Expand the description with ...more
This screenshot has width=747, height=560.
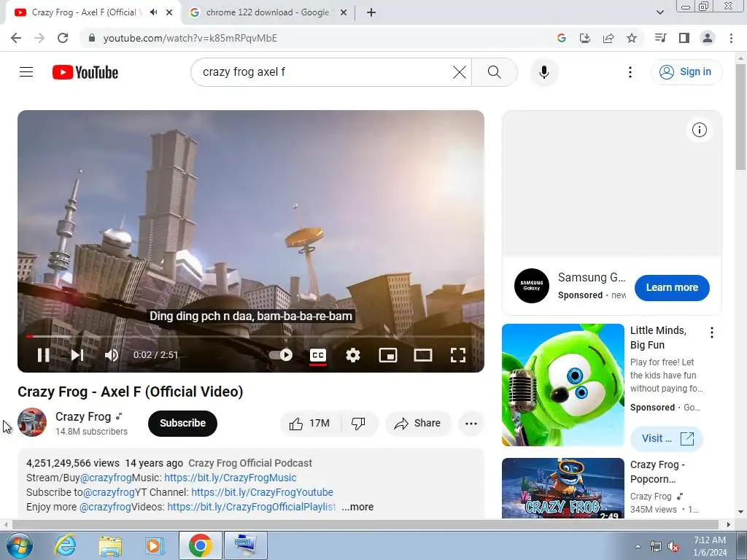tap(357, 507)
